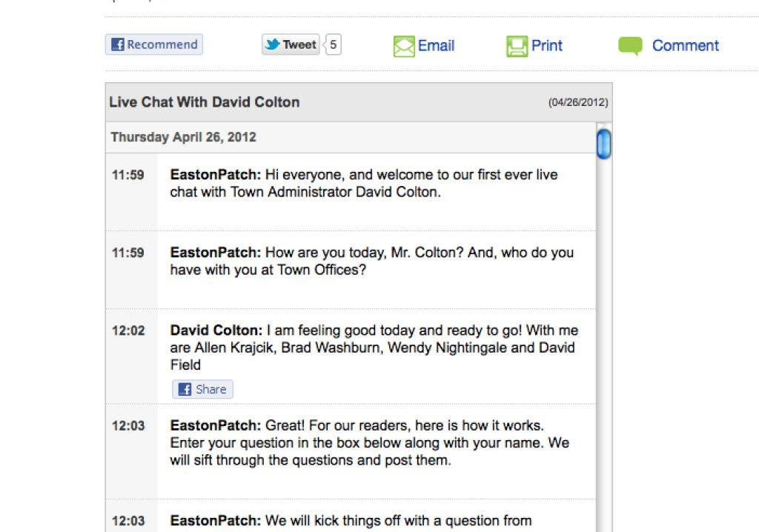
Task: Click the first EastonPatch welcome message
Action: 363,184
